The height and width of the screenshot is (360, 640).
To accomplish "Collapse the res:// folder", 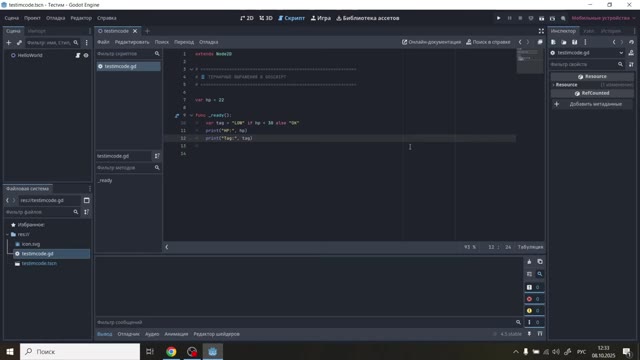I will coord(7,234).
